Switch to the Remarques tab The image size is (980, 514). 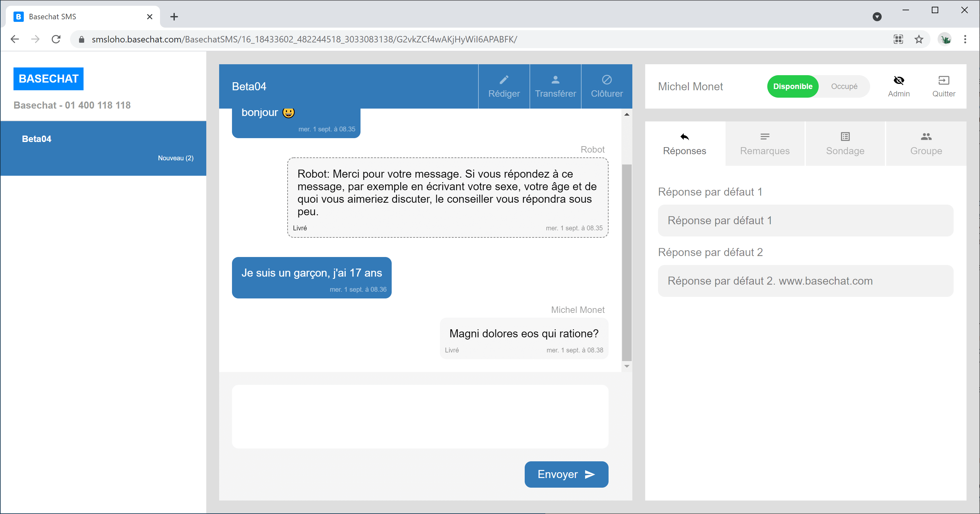pyautogui.click(x=764, y=144)
